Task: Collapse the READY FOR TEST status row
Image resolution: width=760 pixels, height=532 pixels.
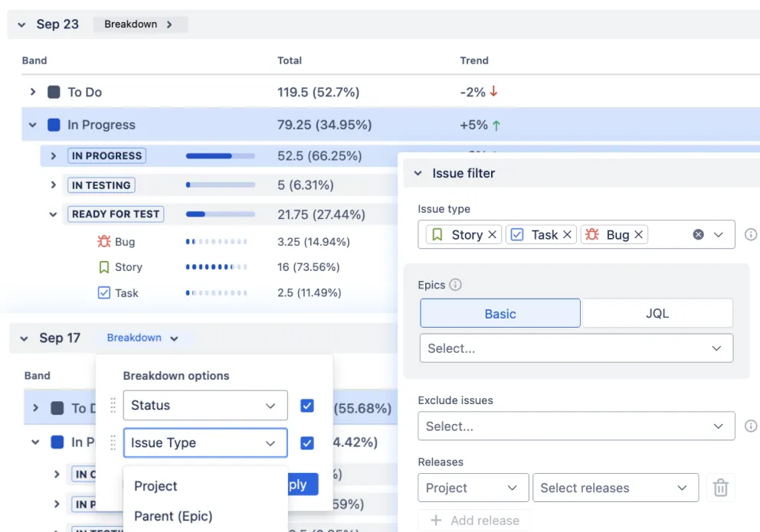Action: [53, 214]
